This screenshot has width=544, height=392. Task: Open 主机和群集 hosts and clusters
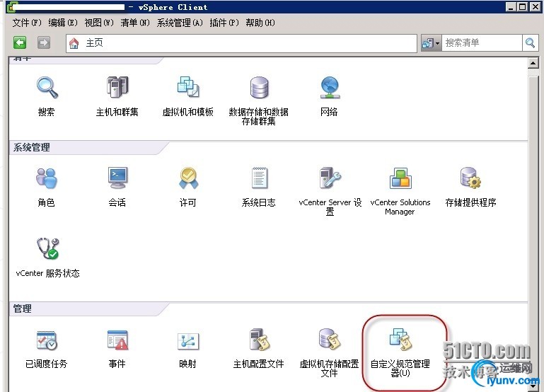117,87
